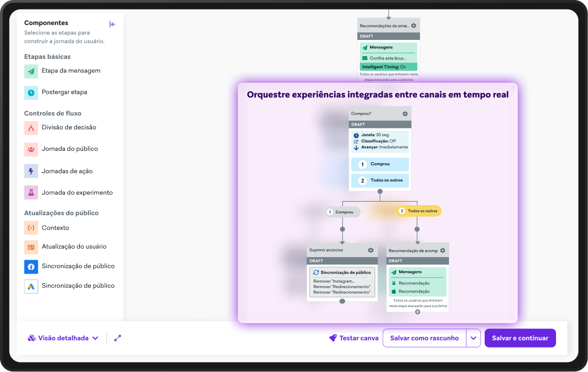Click the Etapa da mensagem label
The width and height of the screenshot is (588, 372).
point(71,70)
